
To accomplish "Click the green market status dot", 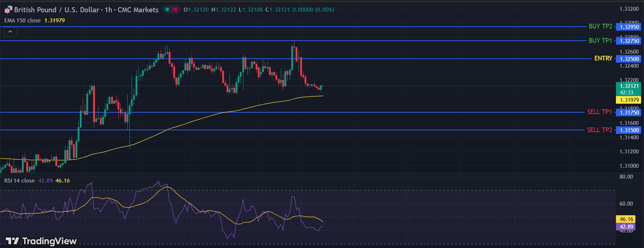I will tap(167, 10).
